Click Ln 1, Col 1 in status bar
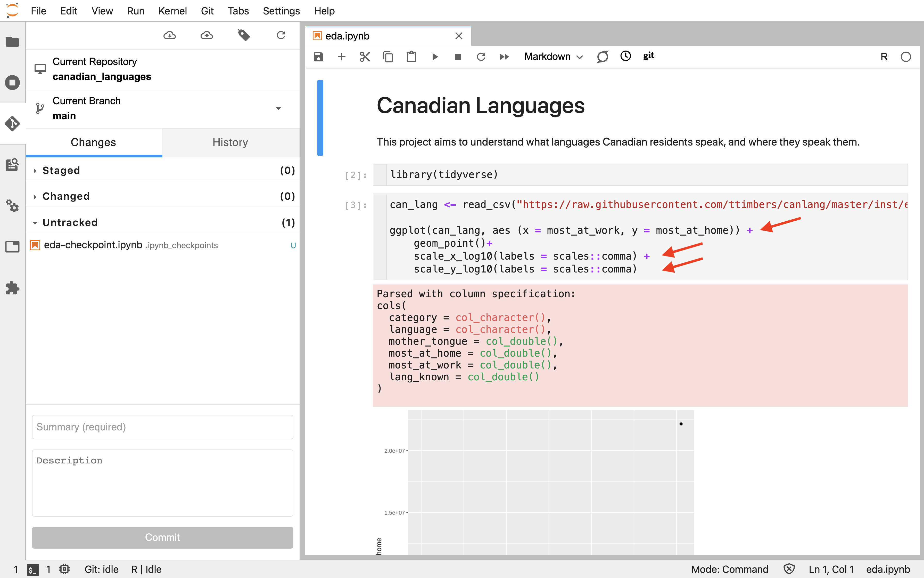 pyautogui.click(x=831, y=569)
